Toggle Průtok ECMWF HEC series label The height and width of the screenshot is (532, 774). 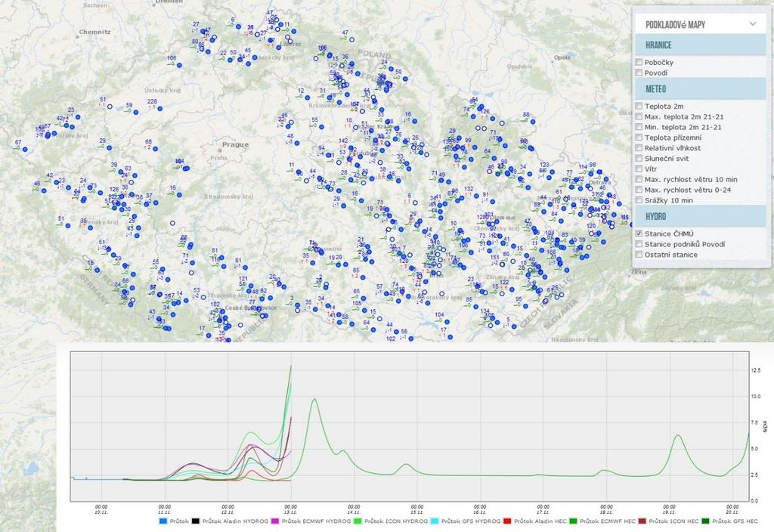tap(608, 521)
